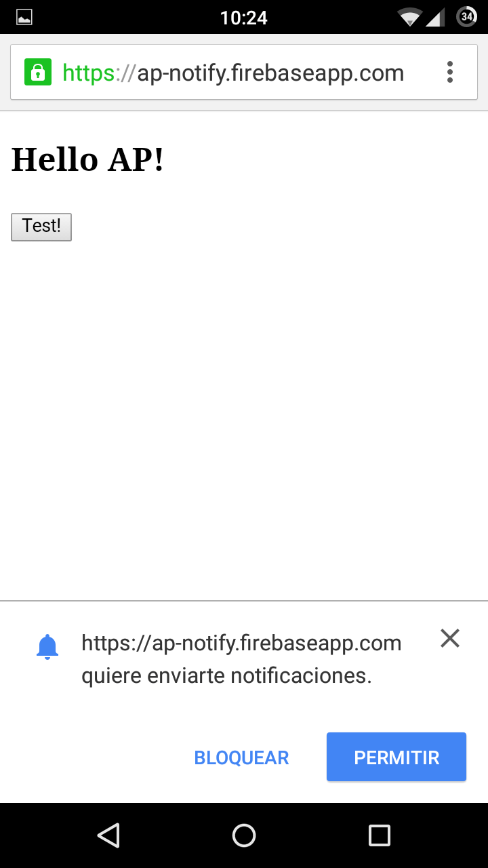Tap the "quiere enviarte notificaciones" message text
The image size is (488, 868).
pyautogui.click(x=226, y=676)
